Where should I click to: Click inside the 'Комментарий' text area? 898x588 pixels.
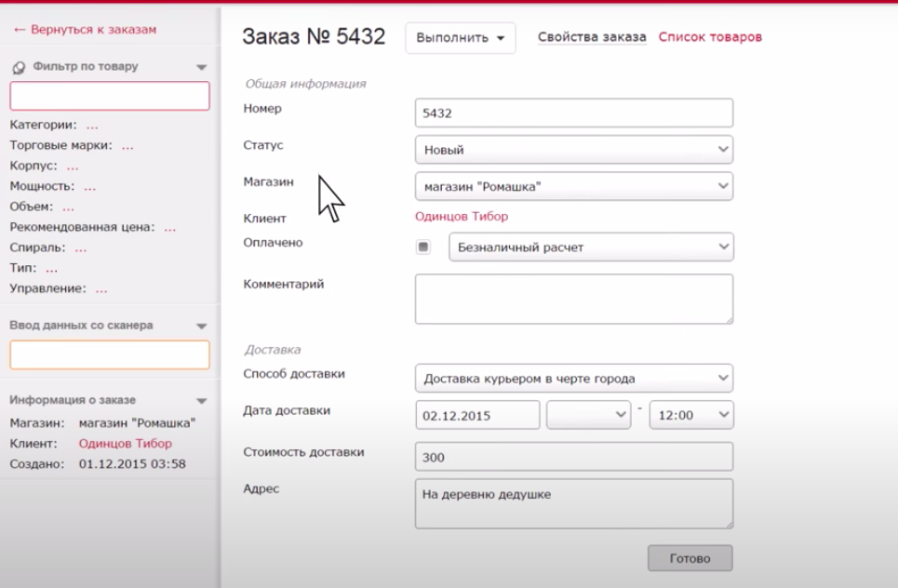click(574, 298)
